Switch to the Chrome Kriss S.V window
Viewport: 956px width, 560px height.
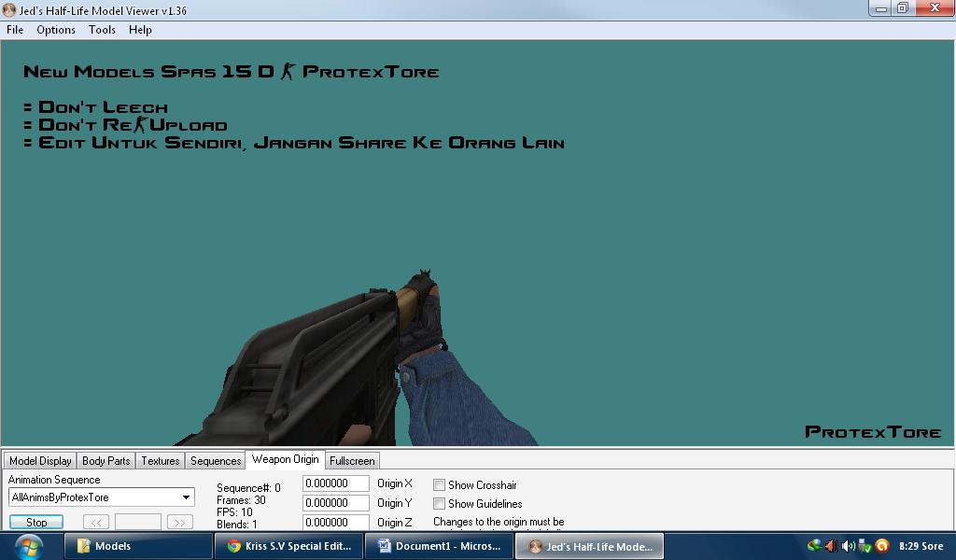pyautogui.click(x=289, y=546)
